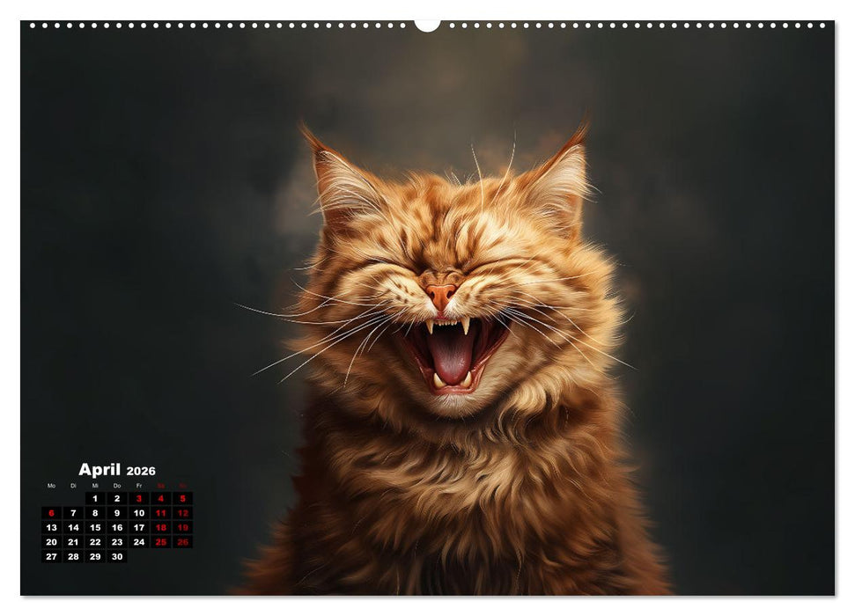Open the Di weekday header

pos(73,486)
